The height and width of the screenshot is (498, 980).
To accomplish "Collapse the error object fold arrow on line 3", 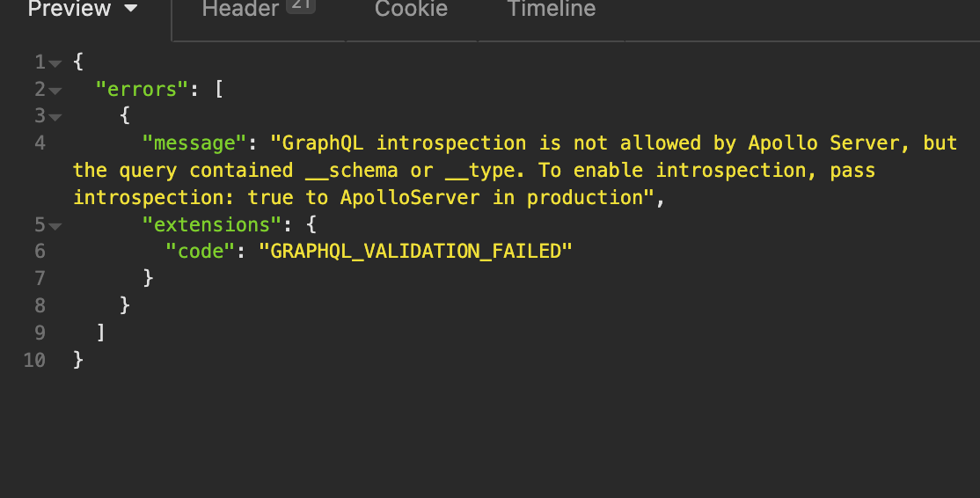I will click(x=55, y=117).
